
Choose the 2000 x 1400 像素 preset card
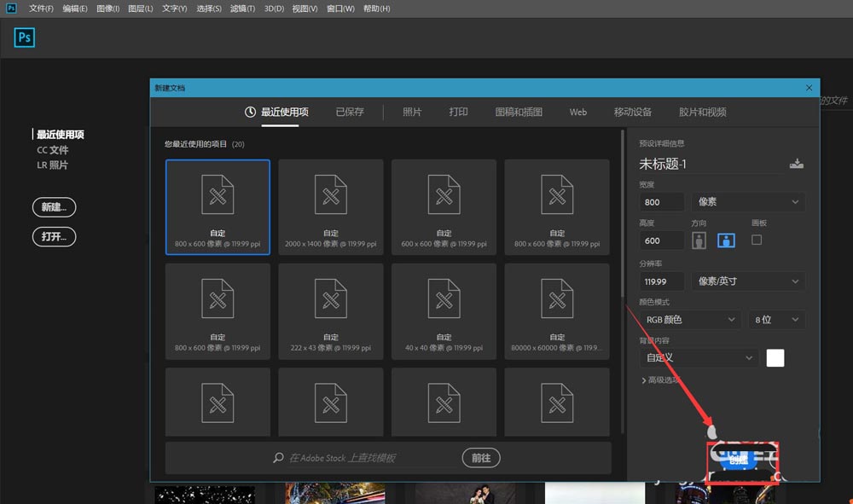(331, 206)
